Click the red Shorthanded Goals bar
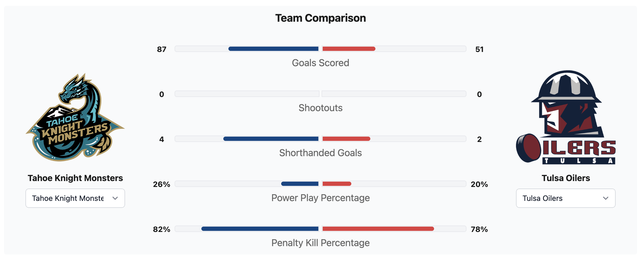The width and height of the screenshot is (644, 259). [x=346, y=139]
